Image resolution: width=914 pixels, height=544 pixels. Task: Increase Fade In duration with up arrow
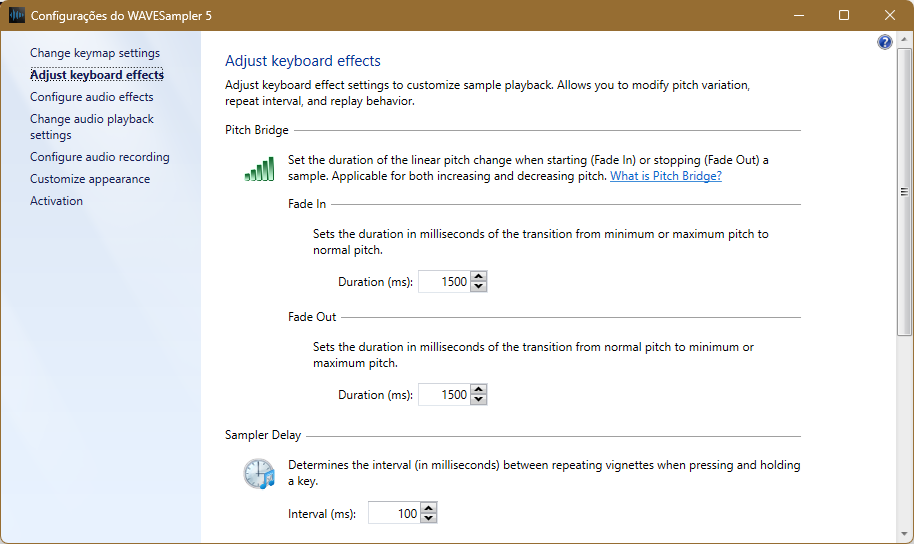tap(479, 277)
